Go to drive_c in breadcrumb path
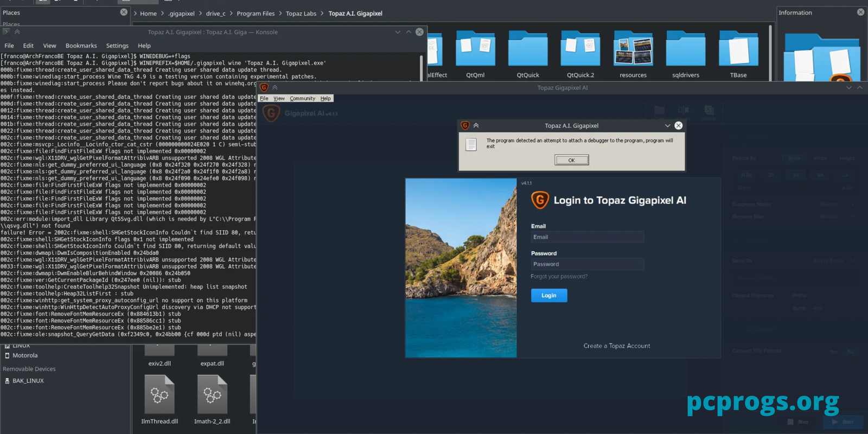Viewport: 868px width, 434px height. pos(215,14)
